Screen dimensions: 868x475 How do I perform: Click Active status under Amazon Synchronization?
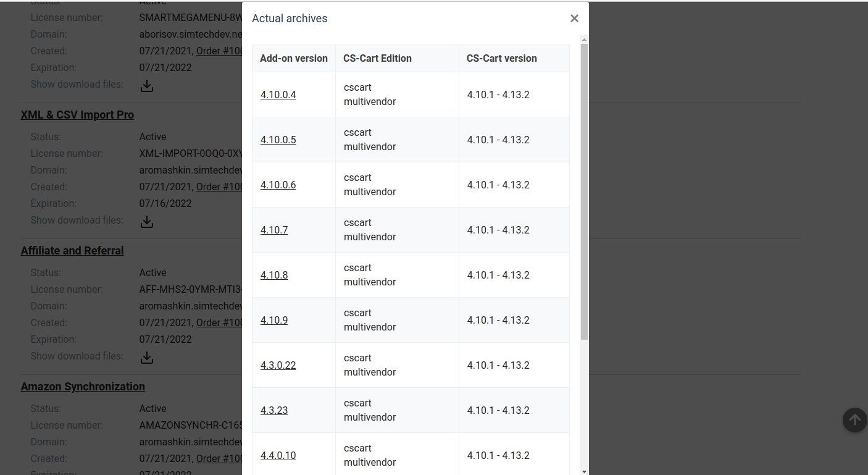click(x=152, y=408)
